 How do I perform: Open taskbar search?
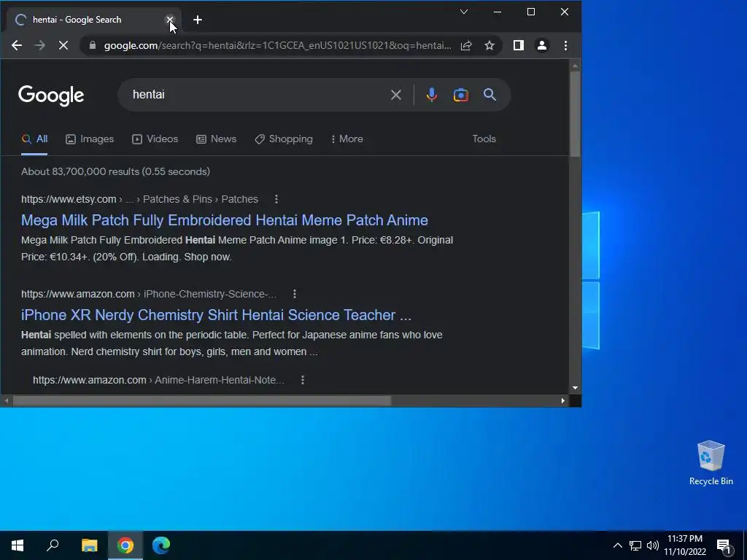pyautogui.click(x=53, y=545)
